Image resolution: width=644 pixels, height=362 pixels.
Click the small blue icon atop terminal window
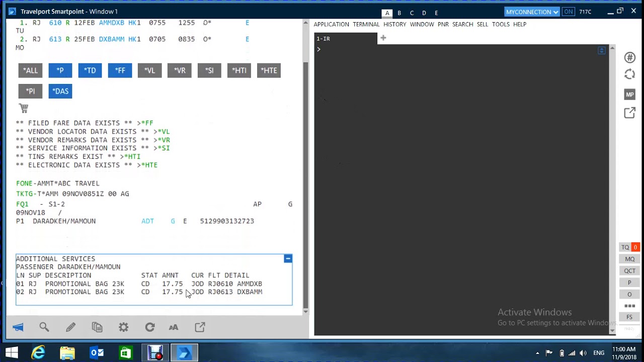coord(602,50)
